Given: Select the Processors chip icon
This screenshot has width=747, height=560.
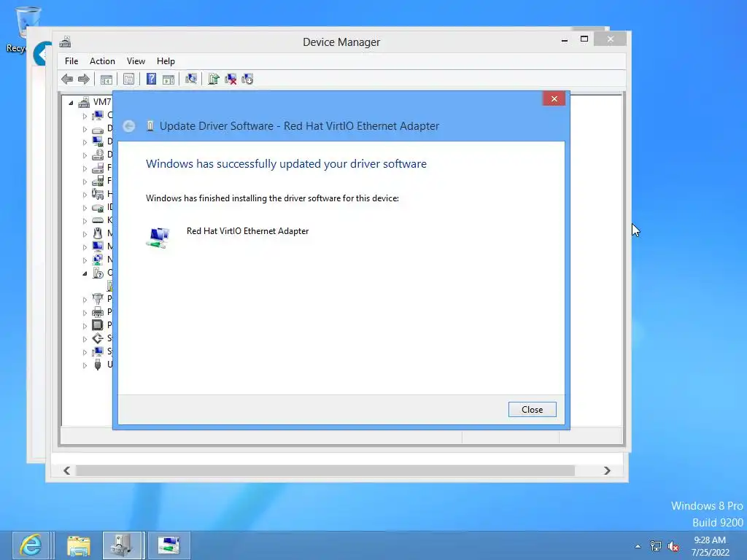Looking at the screenshot, I should pyautogui.click(x=98, y=325).
